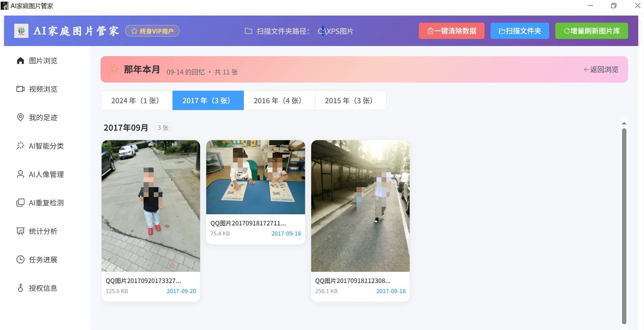This screenshot has height=330, width=644.
Task: Click the 终身VIP用户 badge
Action: pyautogui.click(x=152, y=31)
